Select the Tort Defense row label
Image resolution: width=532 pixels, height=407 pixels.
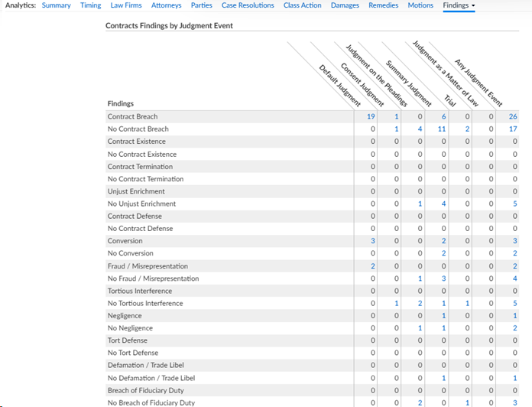click(x=128, y=340)
